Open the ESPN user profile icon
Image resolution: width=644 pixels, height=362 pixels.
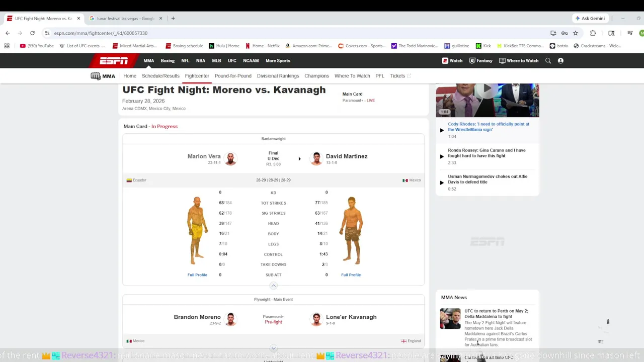[560, 61]
